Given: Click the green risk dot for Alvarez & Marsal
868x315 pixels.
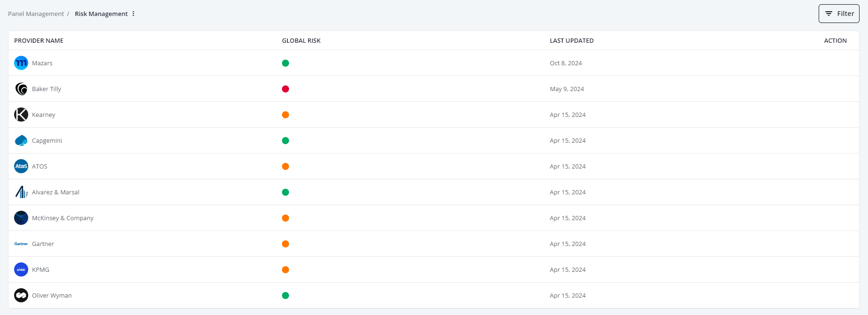Looking at the screenshot, I should [x=285, y=192].
